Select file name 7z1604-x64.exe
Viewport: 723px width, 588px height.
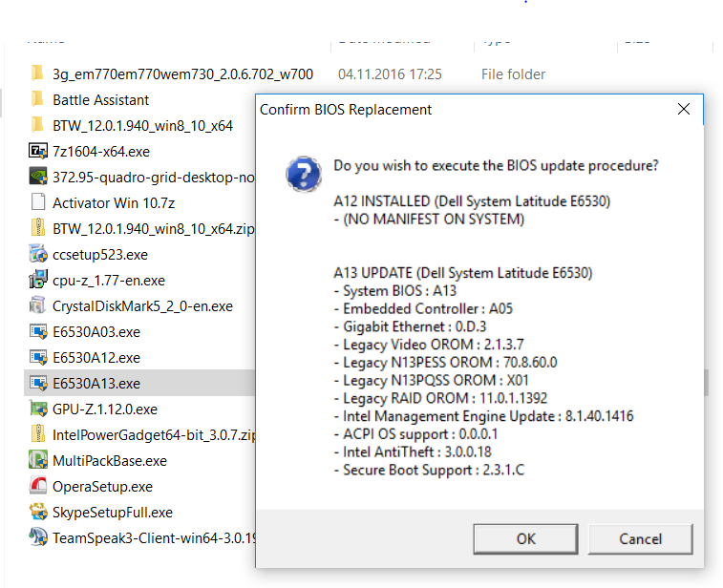(x=101, y=152)
